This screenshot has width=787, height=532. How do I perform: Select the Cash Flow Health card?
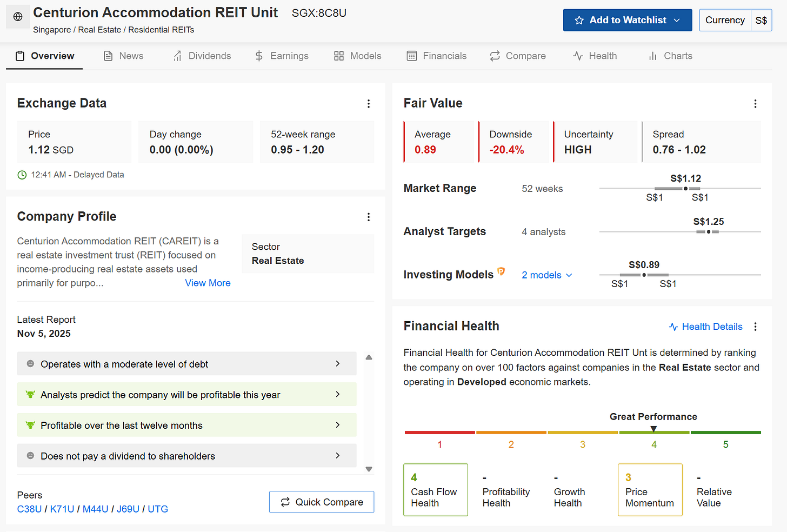(436, 490)
